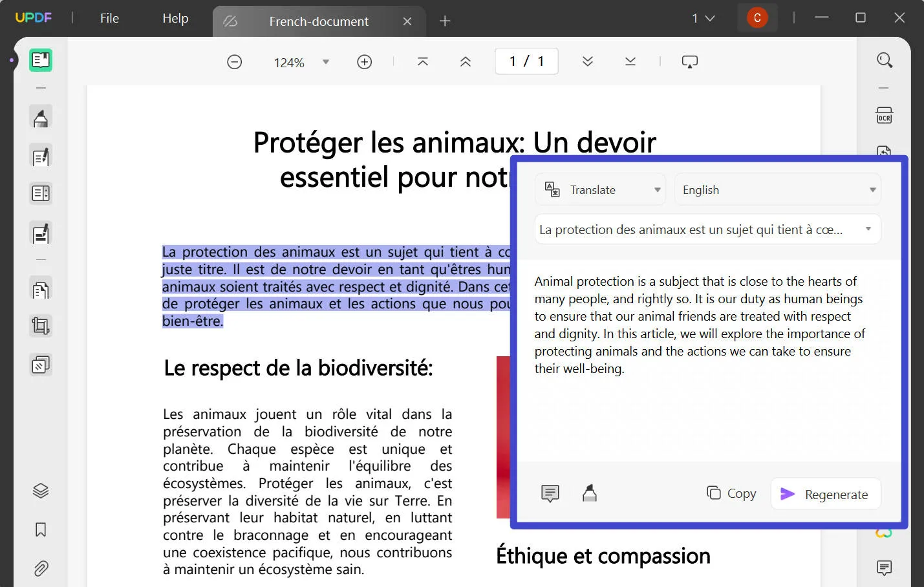Start presentation mode from the toolbar
924x587 pixels.
tap(690, 61)
